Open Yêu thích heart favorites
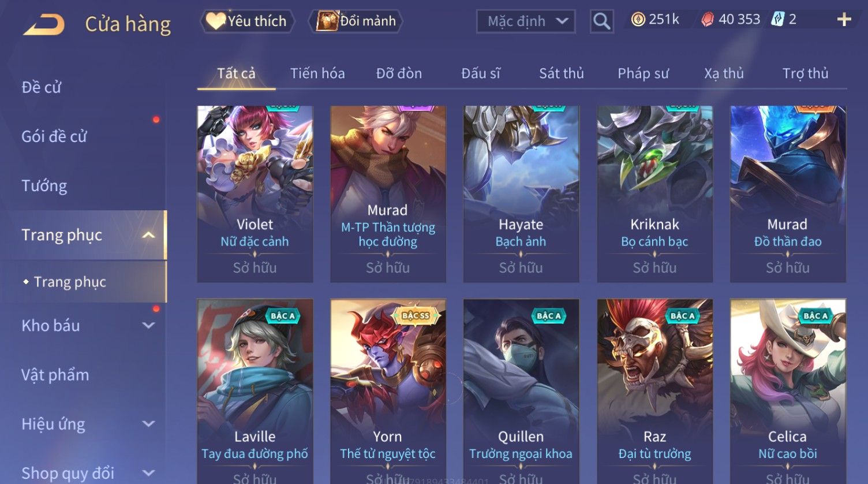This screenshot has width=868, height=484. tap(247, 21)
